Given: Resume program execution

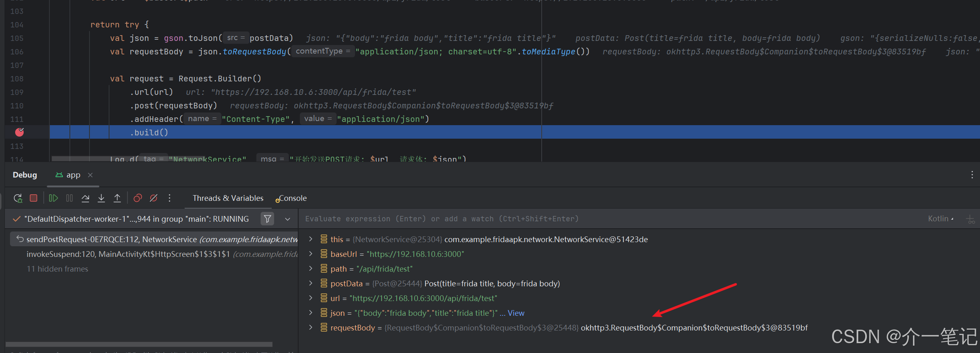Looking at the screenshot, I should (x=53, y=198).
